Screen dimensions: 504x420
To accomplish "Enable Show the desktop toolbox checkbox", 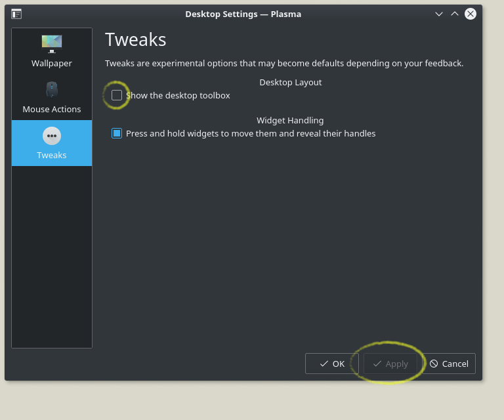I will click(117, 95).
